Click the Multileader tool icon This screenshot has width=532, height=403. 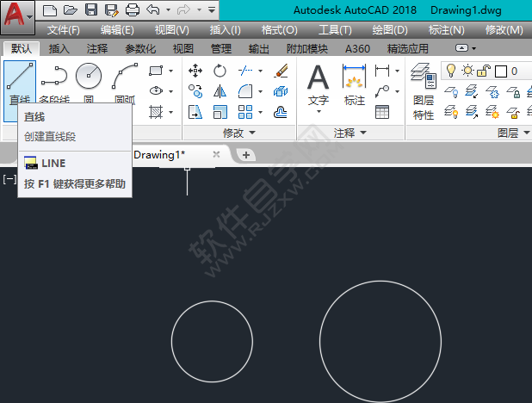click(382, 91)
